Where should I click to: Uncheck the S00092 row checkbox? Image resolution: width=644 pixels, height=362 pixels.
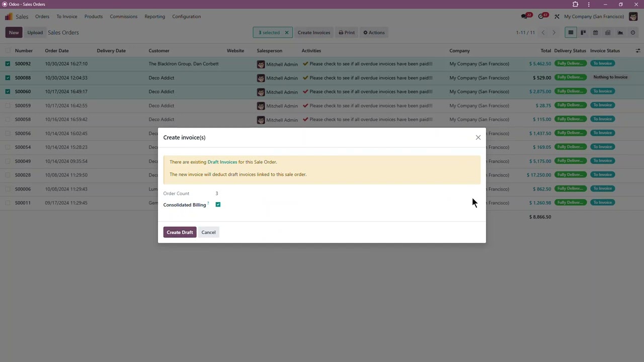[x=8, y=64]
